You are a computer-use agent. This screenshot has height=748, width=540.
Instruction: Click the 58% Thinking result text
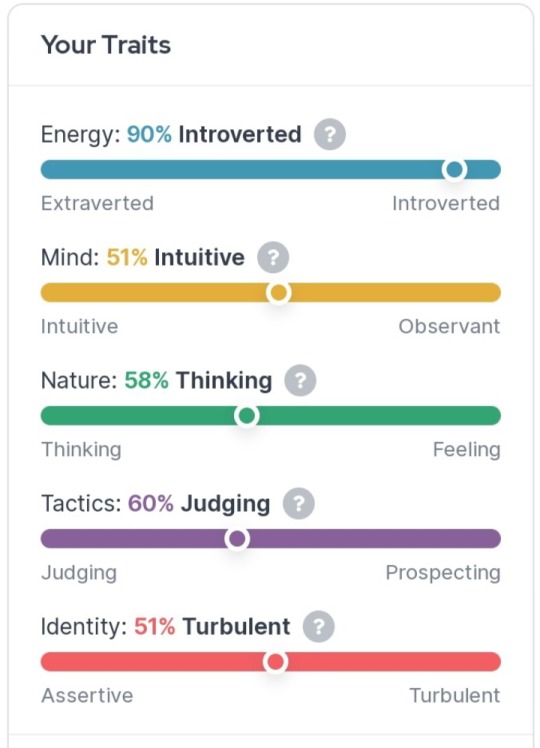tap(198, 381)
